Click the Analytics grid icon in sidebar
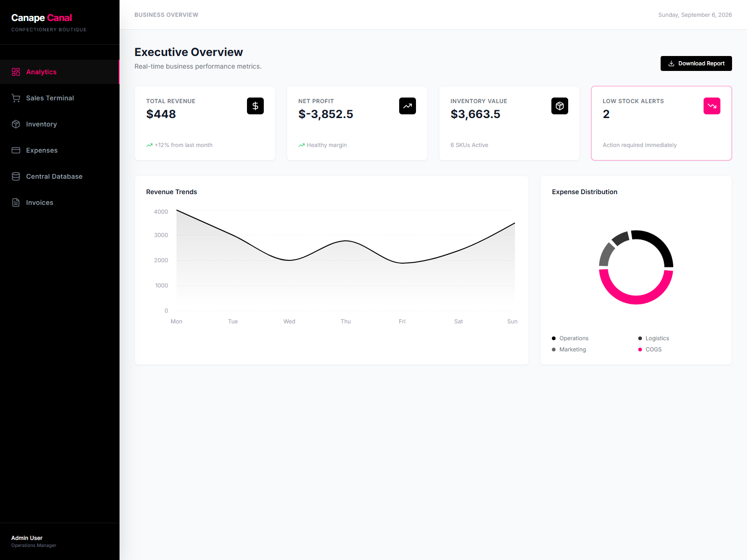747x560 pixels. coord(16,72)
